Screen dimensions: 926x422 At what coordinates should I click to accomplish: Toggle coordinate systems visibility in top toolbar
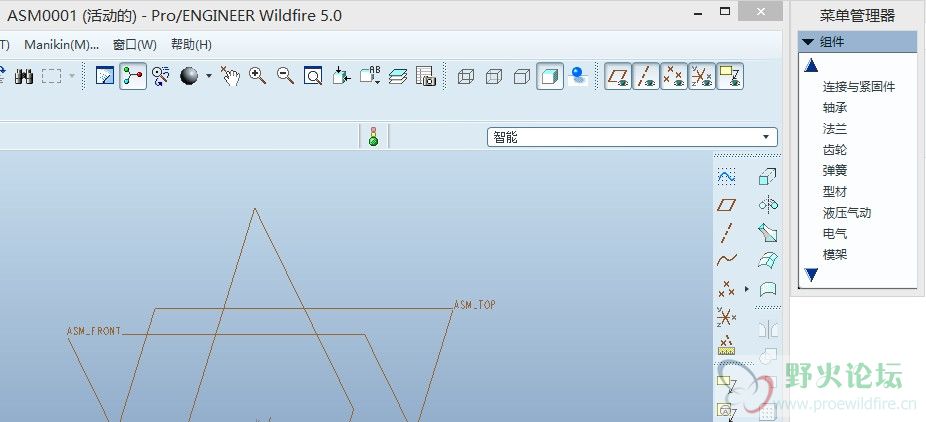(702, 76)
